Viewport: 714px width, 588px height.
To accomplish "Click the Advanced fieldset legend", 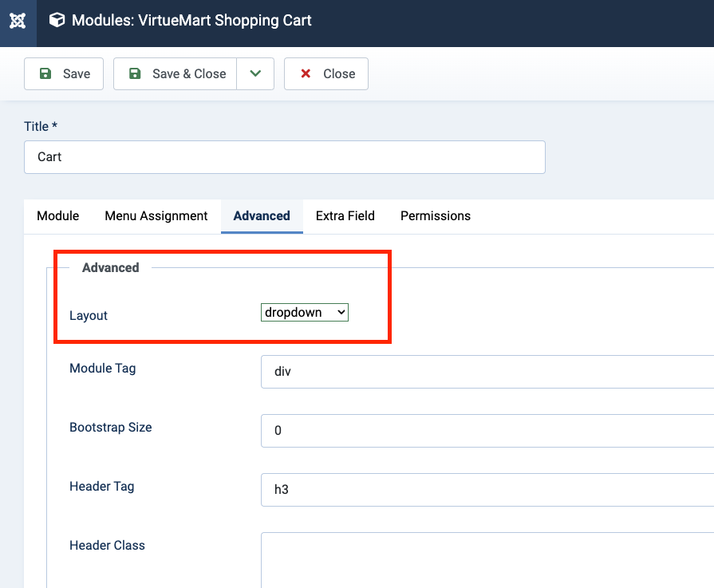I will pyautogui.click(x=111, y=267).
